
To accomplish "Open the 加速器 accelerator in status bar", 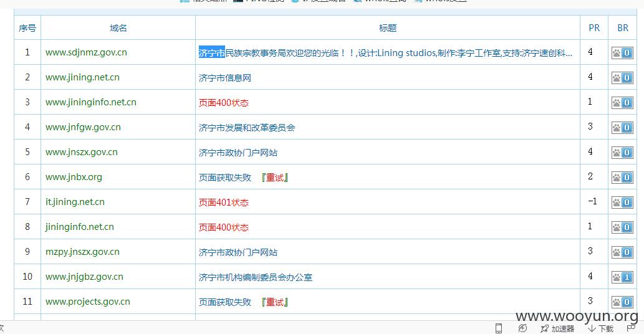I will click(557, 328).
